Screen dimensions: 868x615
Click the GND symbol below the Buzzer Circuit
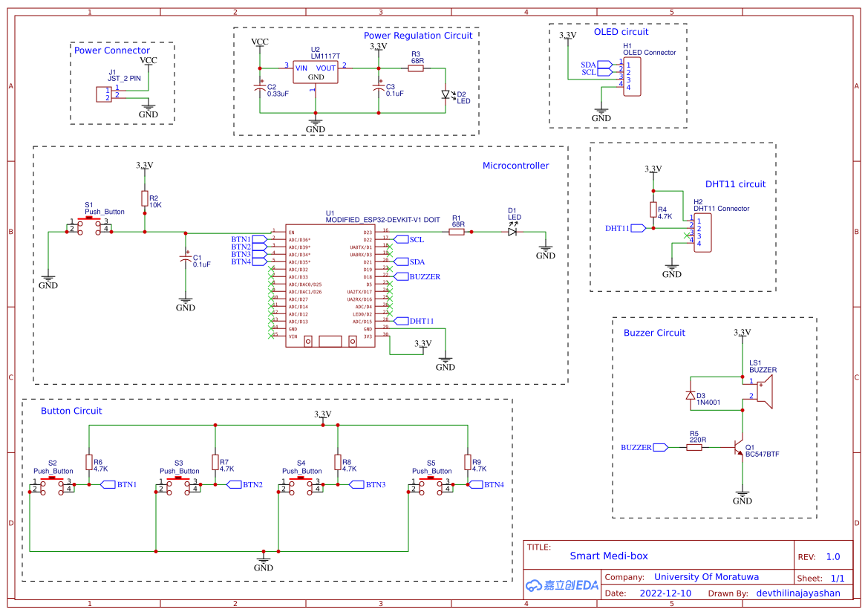click(x=743, y=495)
